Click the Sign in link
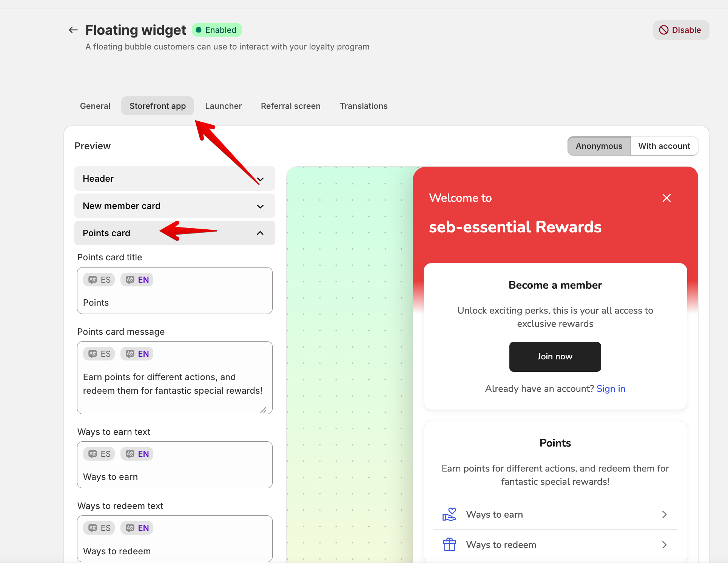Screen dimensions: 728x563 click(x=611, y=388)
